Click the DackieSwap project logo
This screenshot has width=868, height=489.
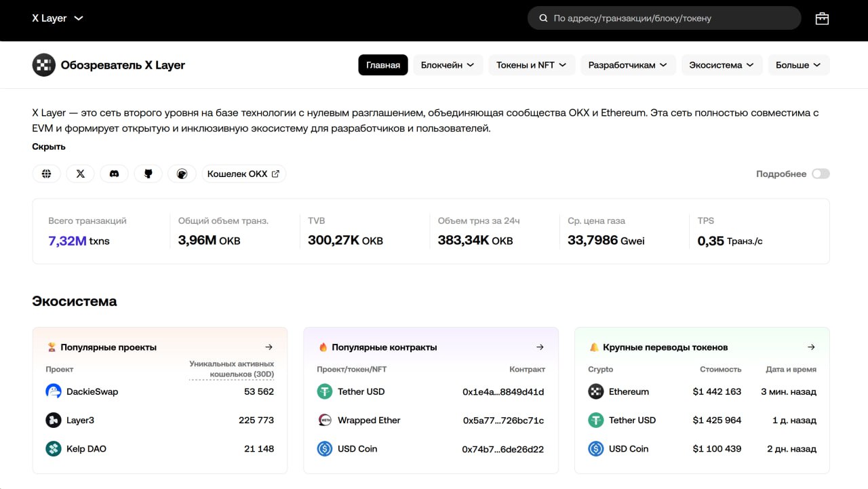[54, 391]
